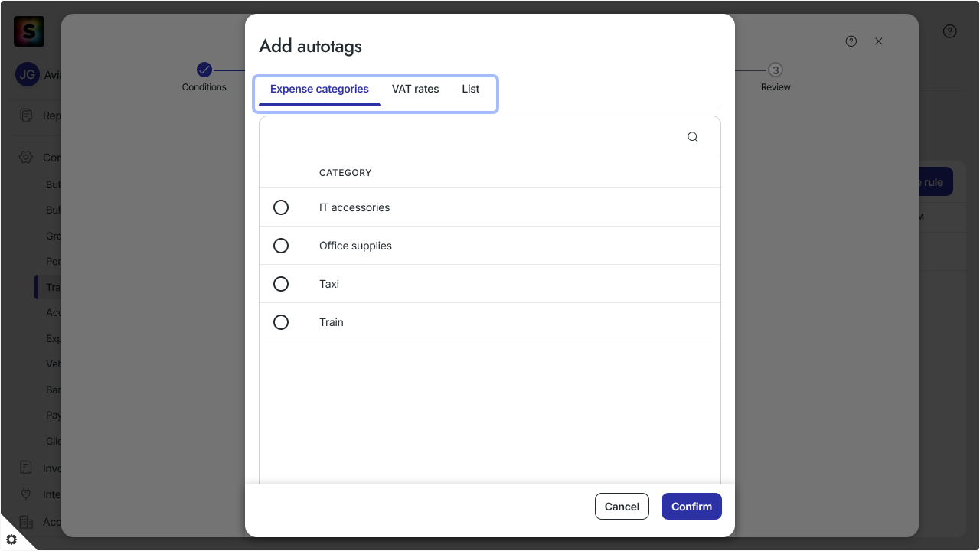This screenshot has height=551, width=980.
Task: Click the search magnifier icon in autotags dialog
Action: pyautogui.click(x=692, y=137)
